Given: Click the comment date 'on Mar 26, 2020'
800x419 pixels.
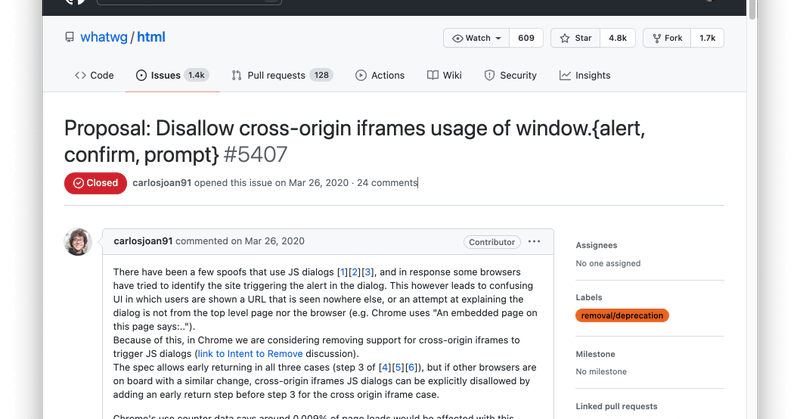Looking at the screenshot, I should [268, 241].
